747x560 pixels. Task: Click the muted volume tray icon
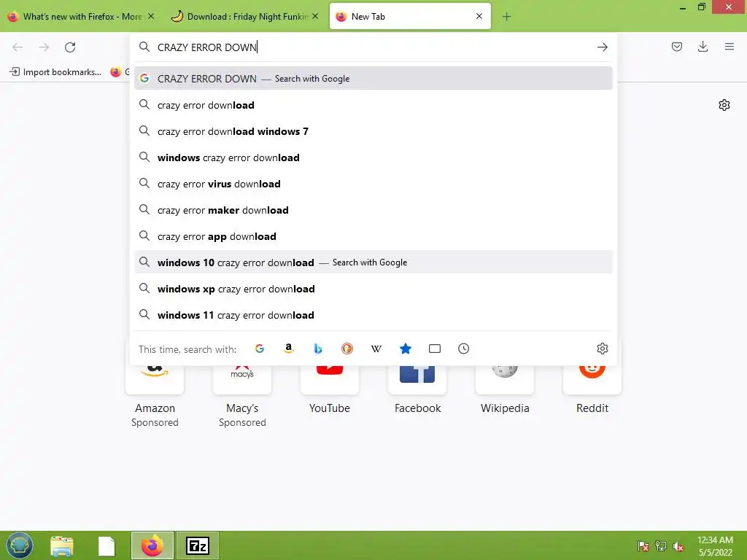point(678,546)
